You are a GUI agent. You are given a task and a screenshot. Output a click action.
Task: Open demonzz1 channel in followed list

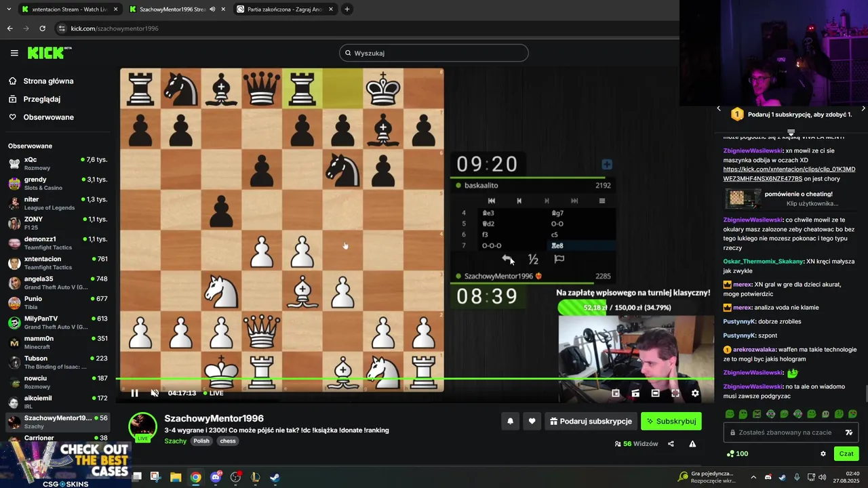(x=58, y=243)
